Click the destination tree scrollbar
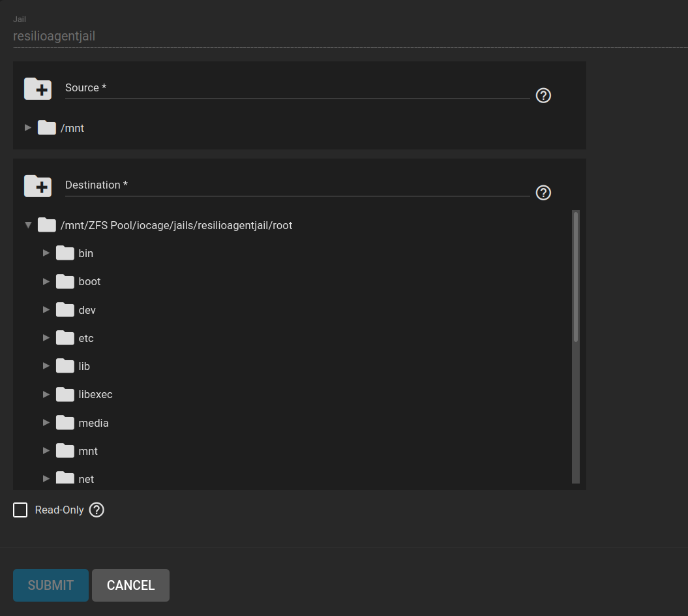Viewport: 688px width, 616px height. pos(576,276)
